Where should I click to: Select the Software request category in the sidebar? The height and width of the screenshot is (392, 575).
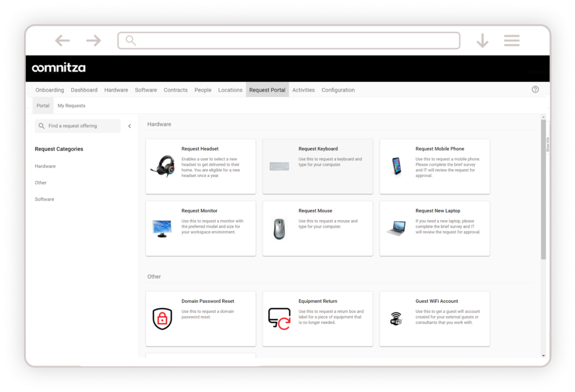pyautogui.click(x=44, y=199)
